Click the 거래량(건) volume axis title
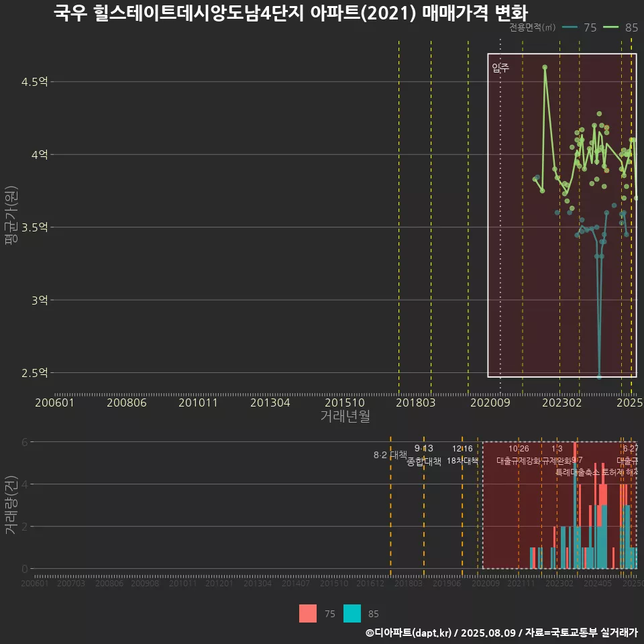 click(x=11, y=505)
